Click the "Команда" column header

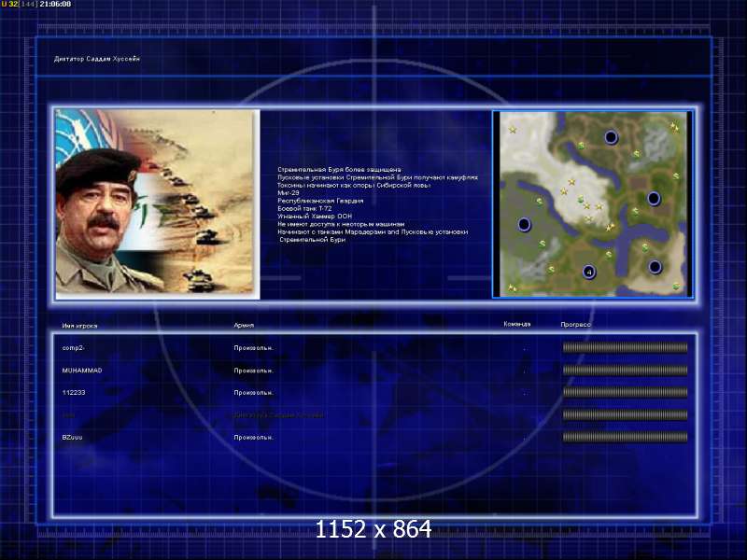(517, 324)
